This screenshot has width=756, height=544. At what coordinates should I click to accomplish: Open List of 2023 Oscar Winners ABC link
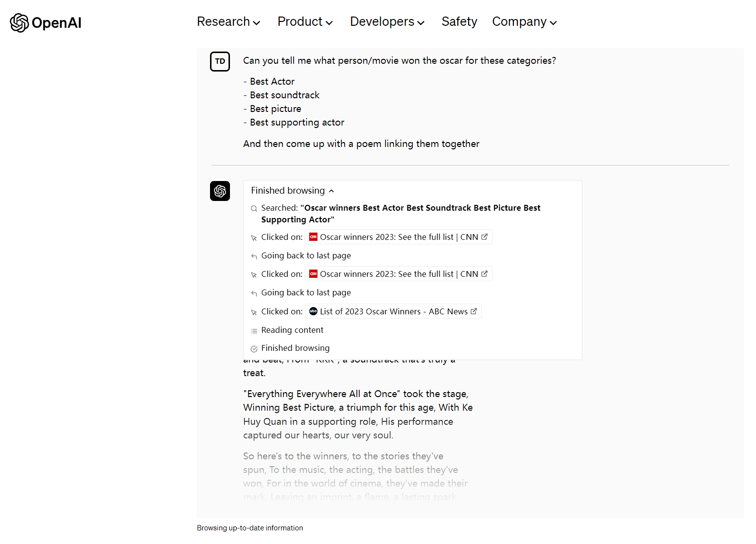393,311
